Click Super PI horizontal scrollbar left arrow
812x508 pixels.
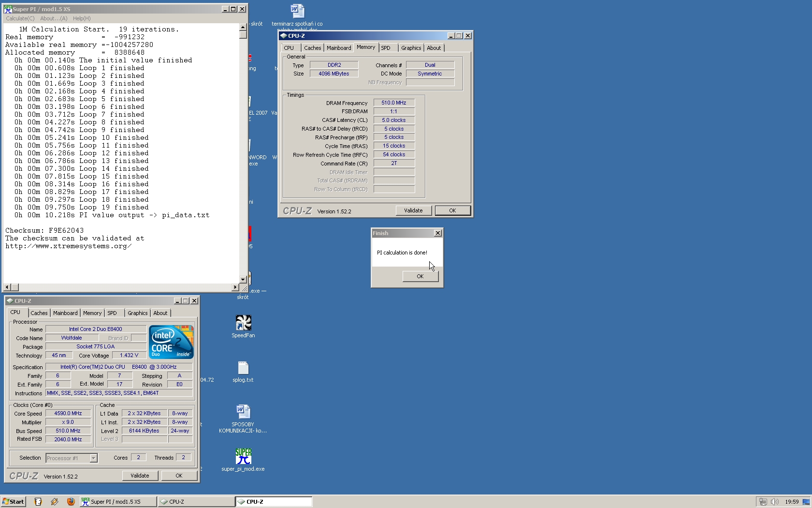point(7,287)
